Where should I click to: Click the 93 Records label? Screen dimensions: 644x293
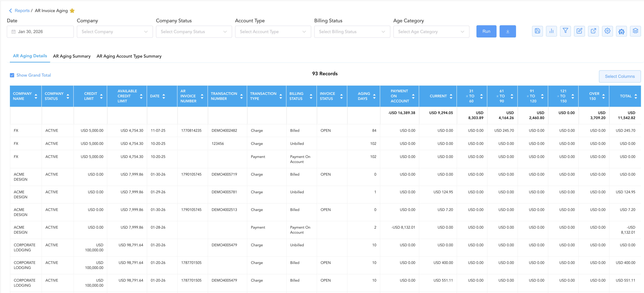click(x=325, y=74)
